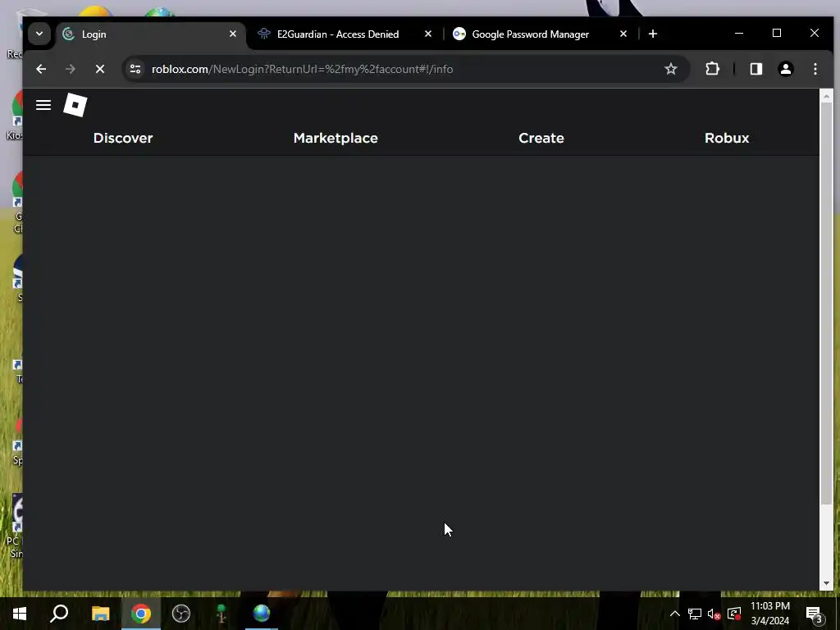Show hidden system tray icons
Viewport: 840px width, 630px height.
click(674, 614)
